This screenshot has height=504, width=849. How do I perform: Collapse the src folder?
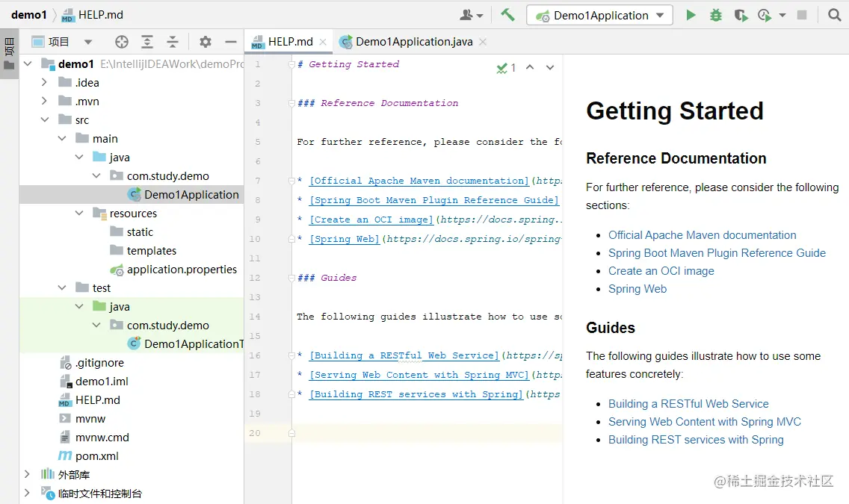coord(44,119)
